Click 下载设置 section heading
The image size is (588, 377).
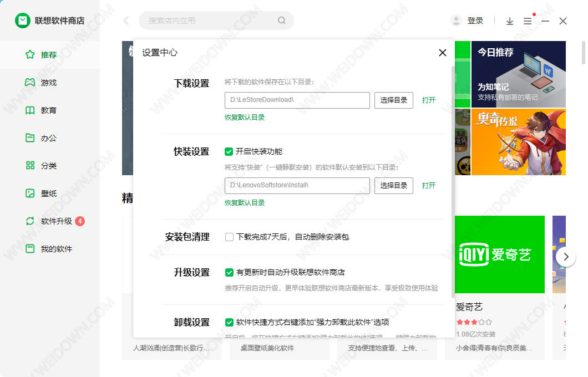tap(191, 83)
